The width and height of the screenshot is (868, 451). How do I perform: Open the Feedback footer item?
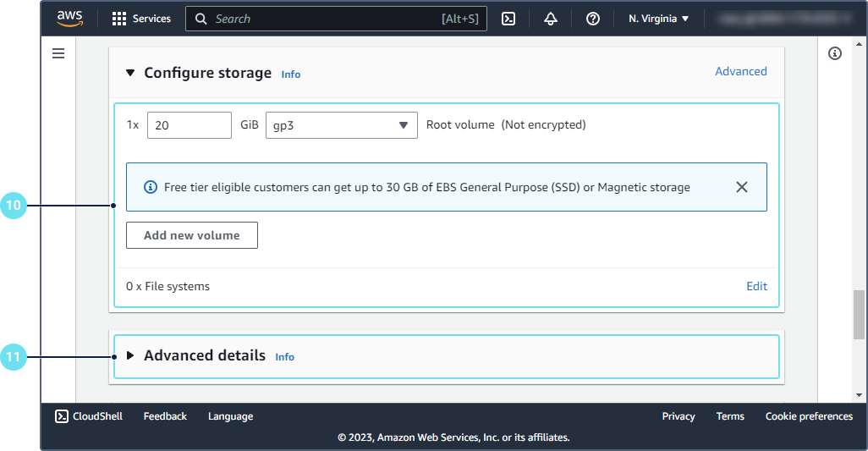click(x=165, y=416)
